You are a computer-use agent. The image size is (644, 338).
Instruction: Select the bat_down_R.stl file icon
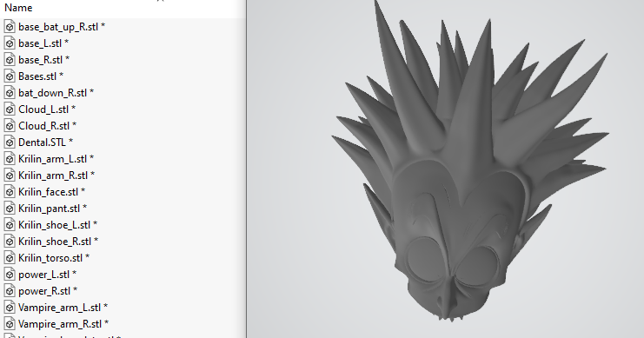coord(10,93)
